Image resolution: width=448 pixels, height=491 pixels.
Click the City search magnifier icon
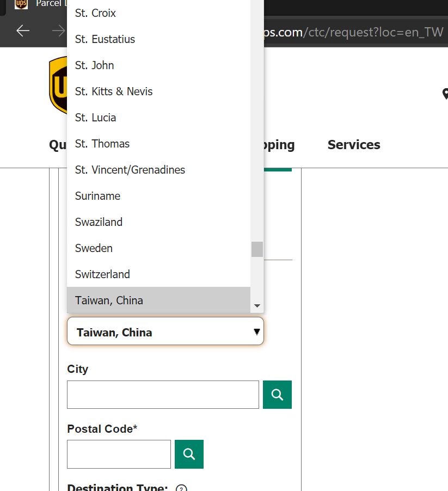[277, 394]
